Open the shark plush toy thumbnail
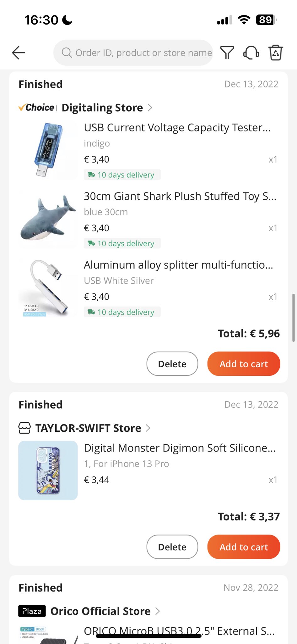 coord(48,219)
